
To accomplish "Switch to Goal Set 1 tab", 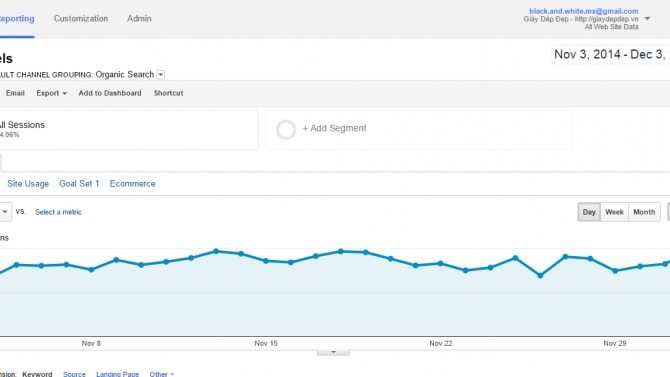I will pos(79,184).
